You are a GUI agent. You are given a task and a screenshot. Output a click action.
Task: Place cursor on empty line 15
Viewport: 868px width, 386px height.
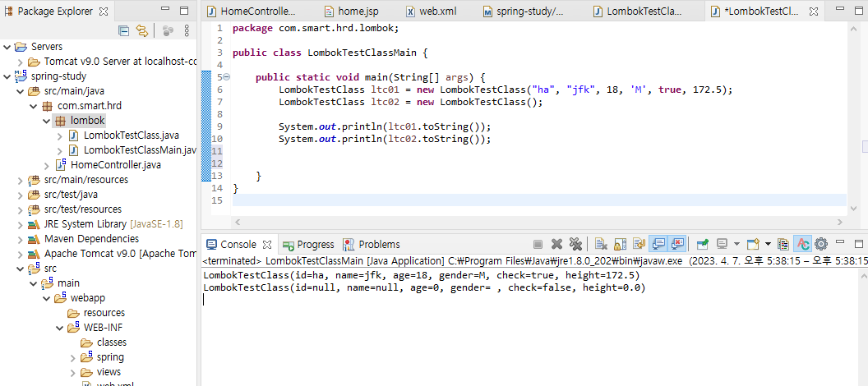[x=539, y=200]
